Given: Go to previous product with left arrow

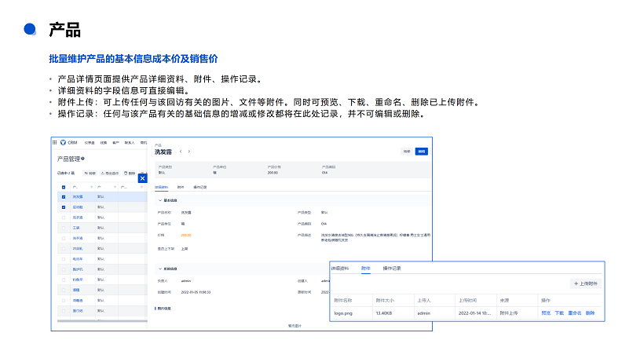Looking at the screenshot, I should [x=181, y=152].
